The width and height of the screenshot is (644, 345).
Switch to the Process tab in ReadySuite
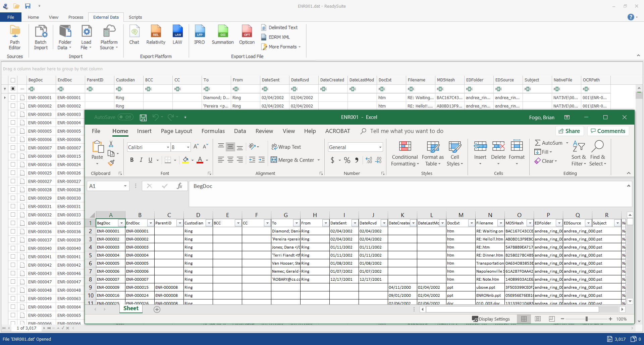pyautogui.click(x=76, y=17)
